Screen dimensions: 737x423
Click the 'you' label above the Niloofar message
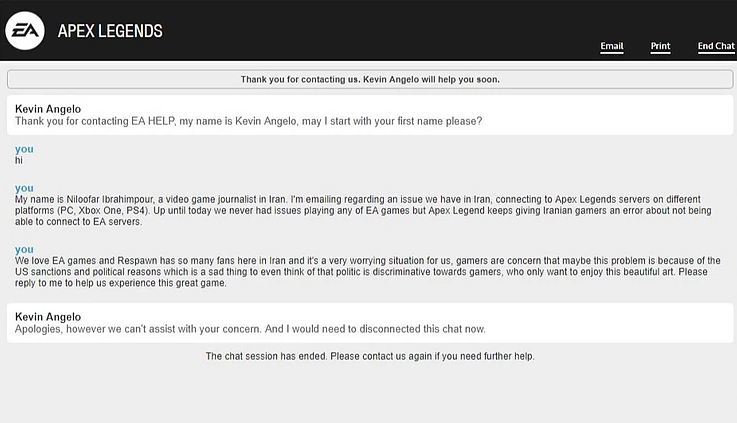[x=24, y=188]
